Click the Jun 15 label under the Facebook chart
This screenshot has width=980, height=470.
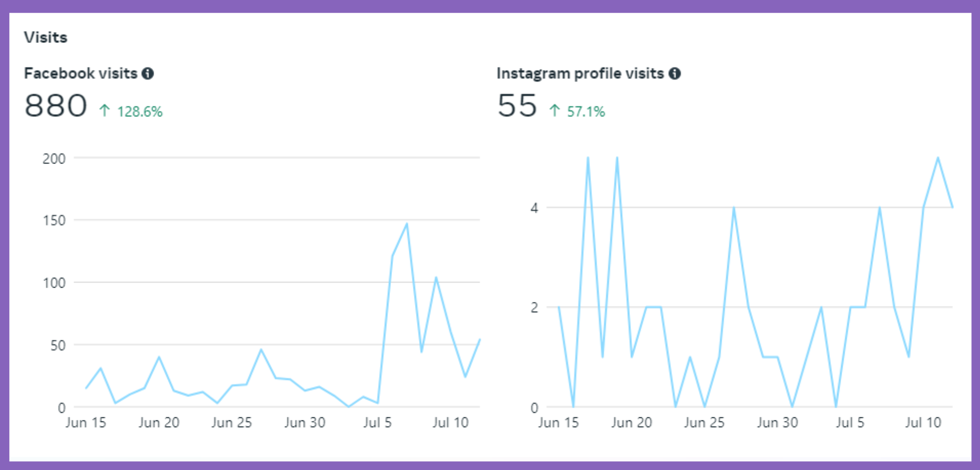click(x=86, y=422)
